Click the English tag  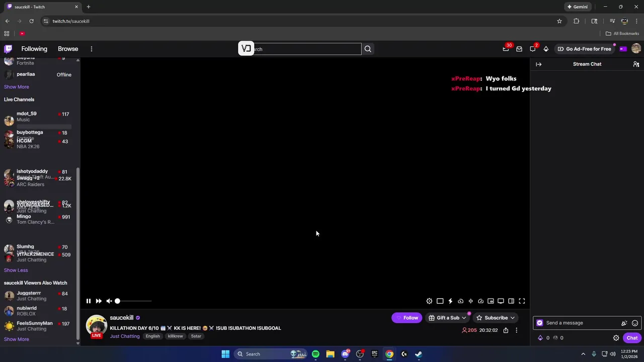coord(152,336)
